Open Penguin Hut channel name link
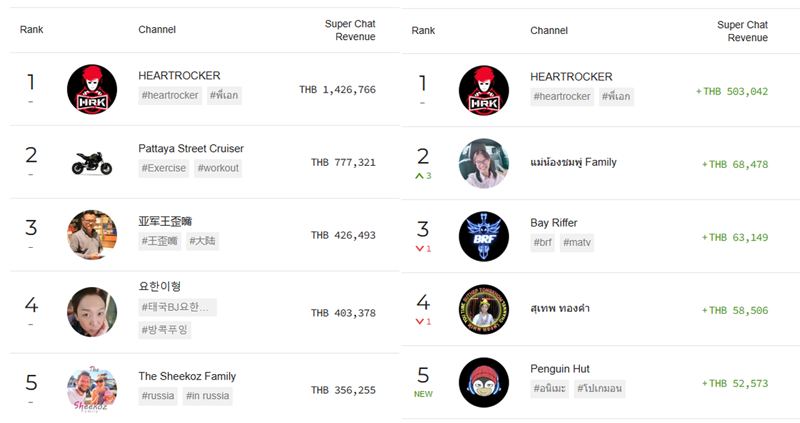 (560, 369)
